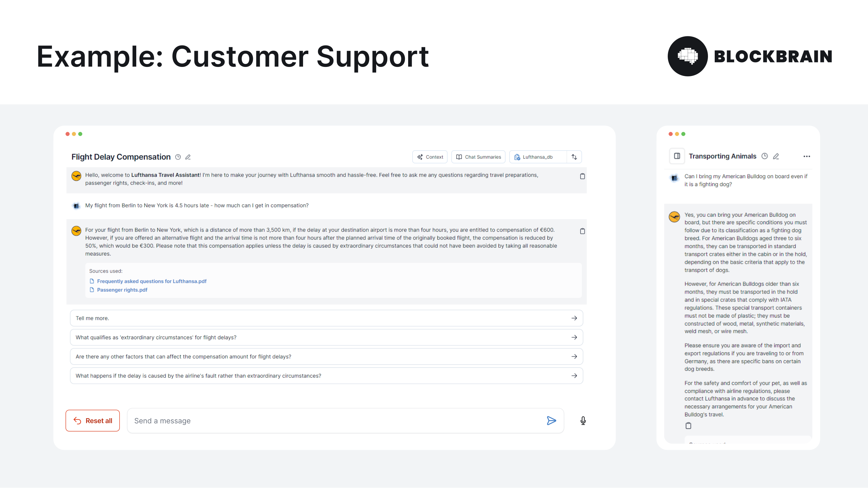Open three-dot menu in Transporting Animals
868x488 pixels.
point(807,156)
